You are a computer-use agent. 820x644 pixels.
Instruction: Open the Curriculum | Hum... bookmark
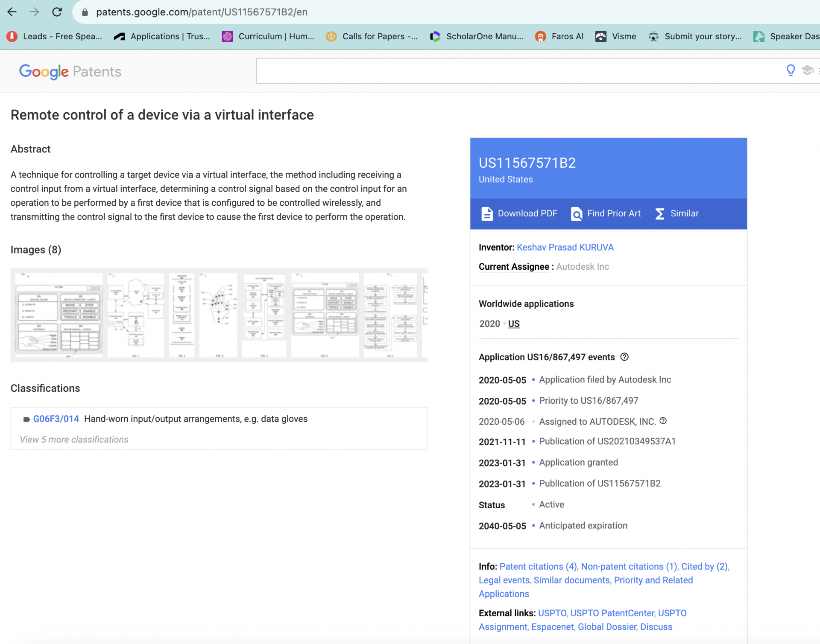coord(268,36)
